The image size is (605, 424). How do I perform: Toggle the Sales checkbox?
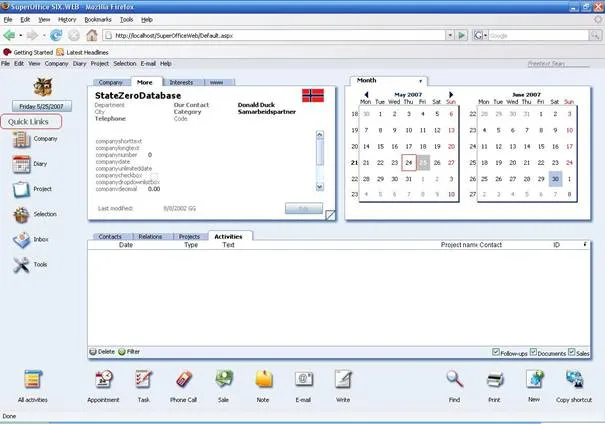pyautogui.click(x=572, y=351)
